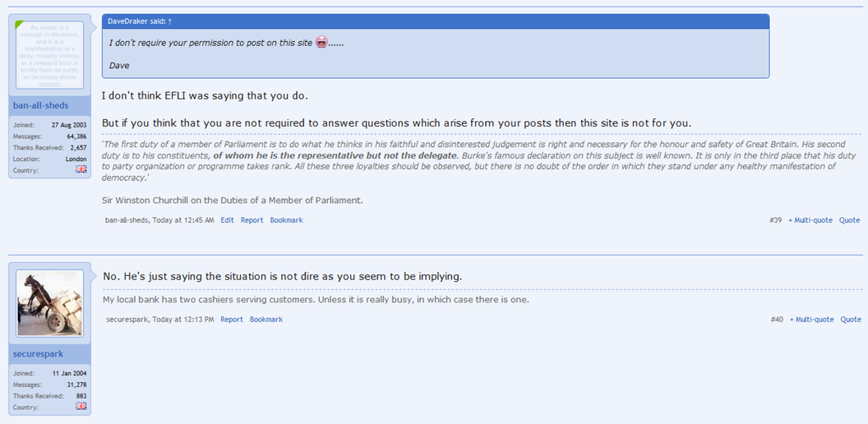This screenshot has height=424, width=868.
Task: Open ban-all-sheds' avatar image
Action: point(50,55)
